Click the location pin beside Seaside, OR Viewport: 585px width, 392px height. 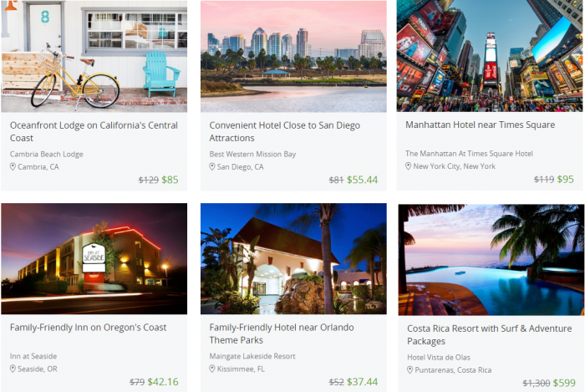tap(13, 369)
